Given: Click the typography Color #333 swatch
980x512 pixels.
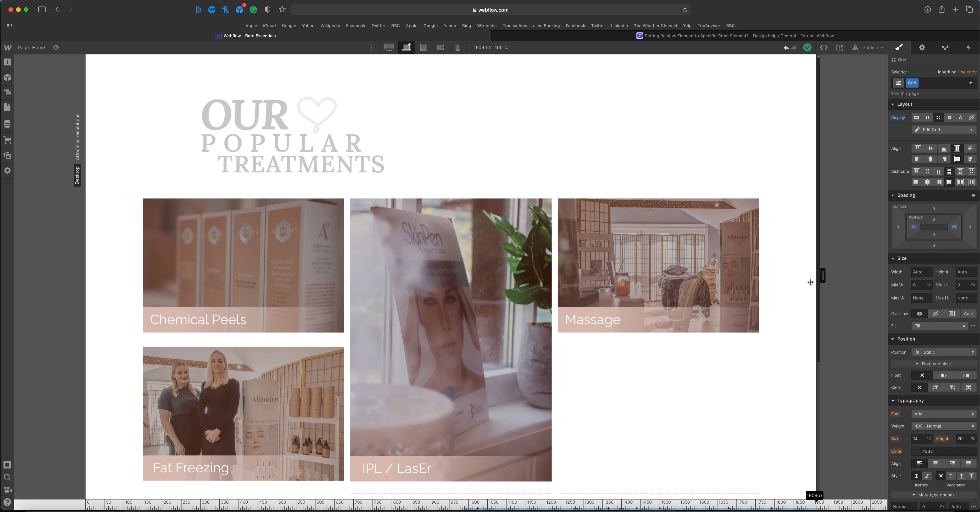Looking at the screenshot, I should [916, 451].
